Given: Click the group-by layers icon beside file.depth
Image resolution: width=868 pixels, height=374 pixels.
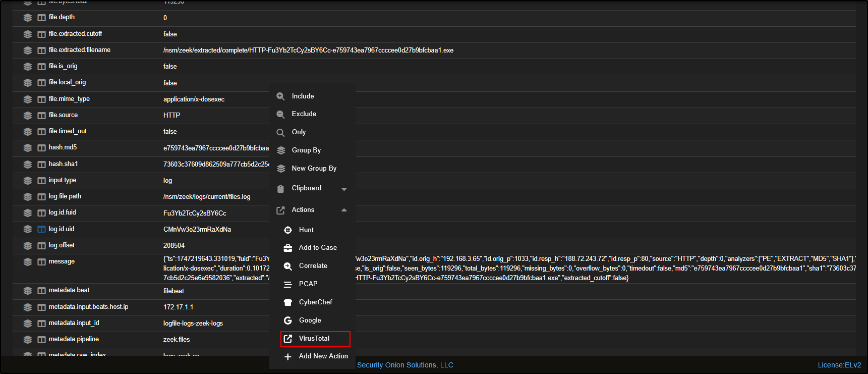Looking at the screenshot, I should pos(28,18).
